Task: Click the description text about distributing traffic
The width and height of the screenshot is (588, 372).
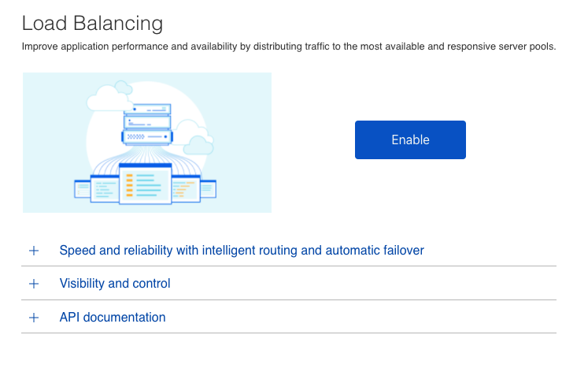Action: 289,46
